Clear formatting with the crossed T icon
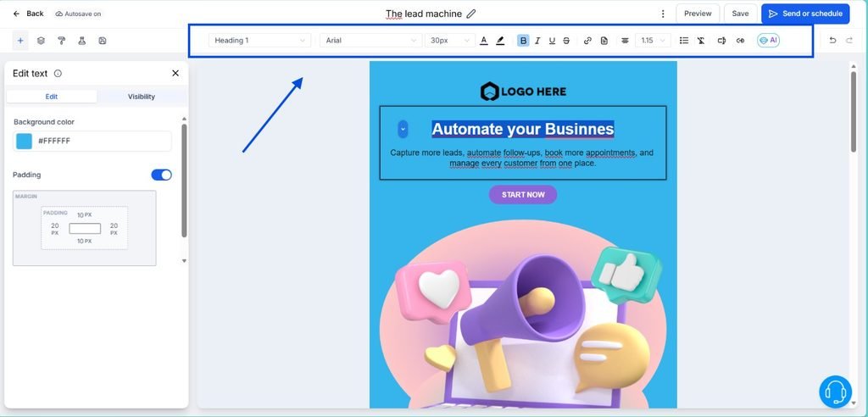 [701, 41]
